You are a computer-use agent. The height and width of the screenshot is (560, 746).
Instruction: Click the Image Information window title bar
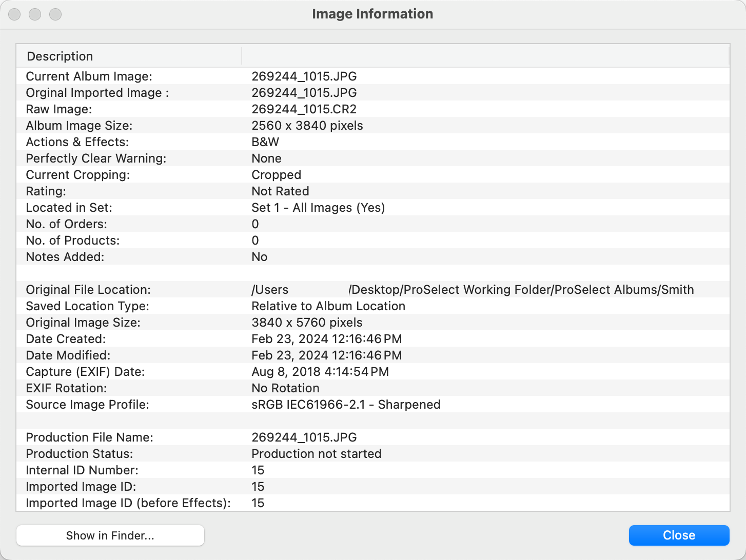tap(372, 14)
